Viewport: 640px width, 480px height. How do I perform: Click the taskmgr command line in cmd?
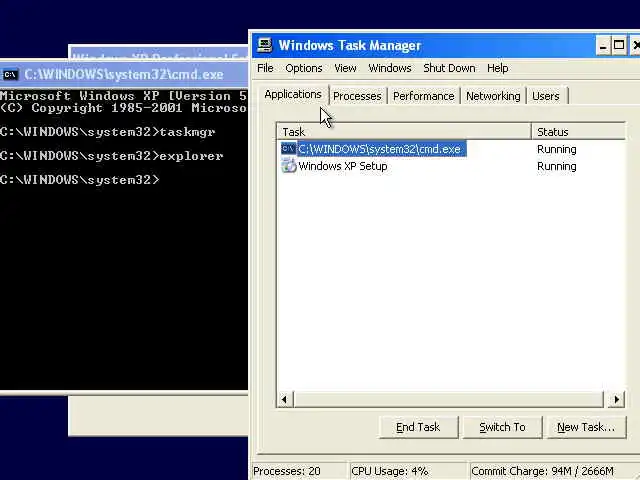108,132
